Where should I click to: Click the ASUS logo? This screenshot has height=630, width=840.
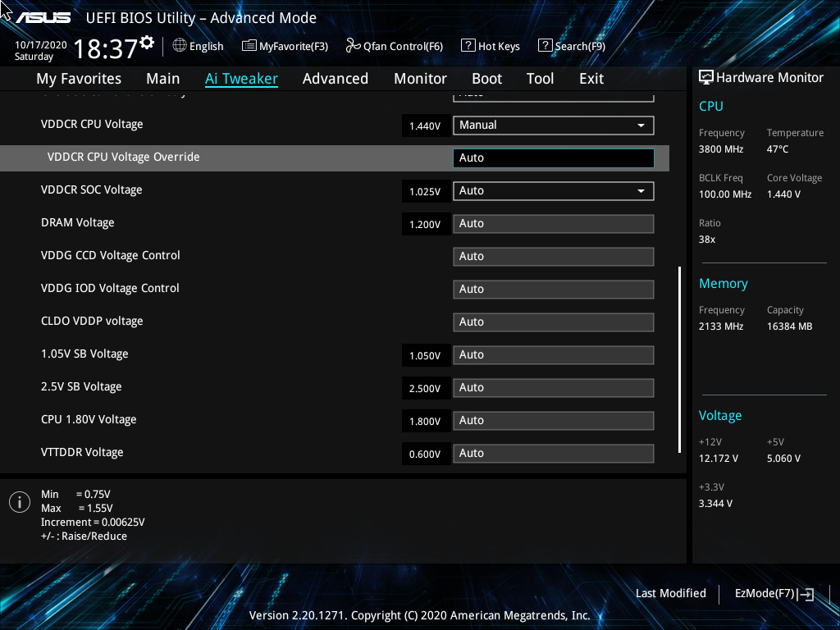tap(43, 18)
